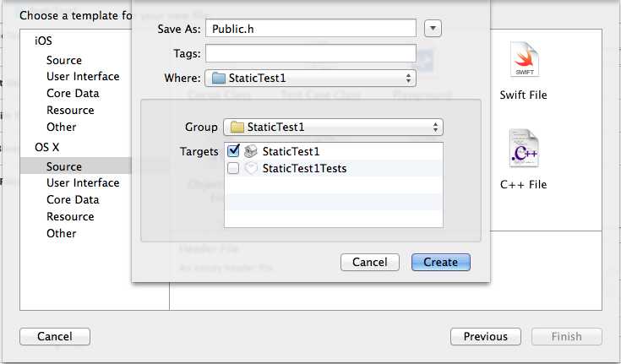Screen dimensions: 621x364
Task: Select Source under OS X
Action: tap(64, 166)
